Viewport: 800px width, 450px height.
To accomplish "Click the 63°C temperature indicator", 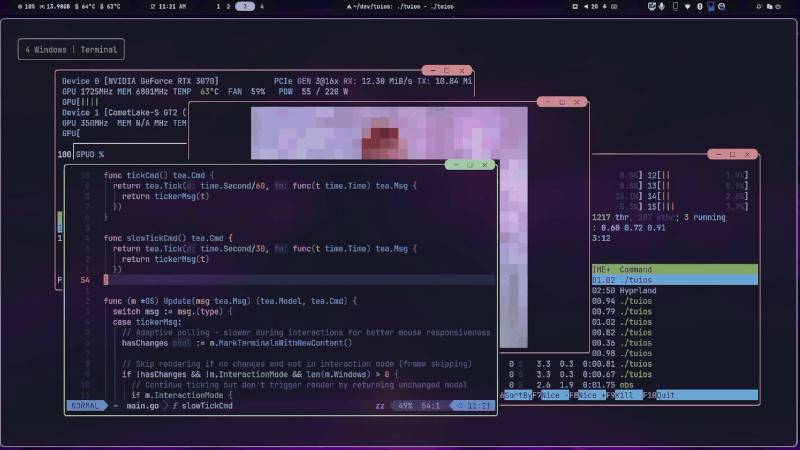I will tap(110, 7).
